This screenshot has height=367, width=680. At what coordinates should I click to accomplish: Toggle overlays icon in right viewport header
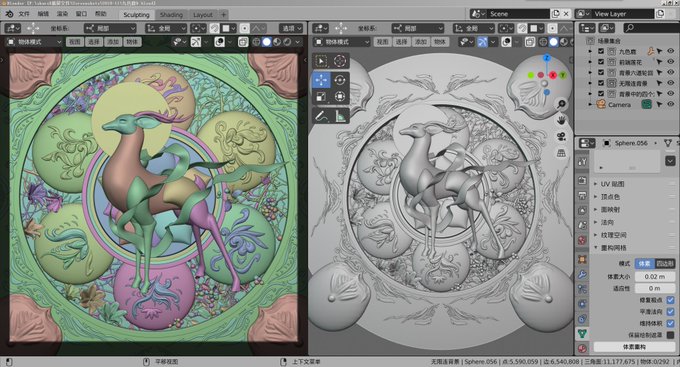coord(506,42)
